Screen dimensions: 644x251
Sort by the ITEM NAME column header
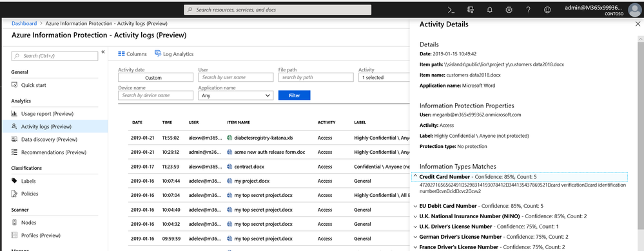coord(239,122)
